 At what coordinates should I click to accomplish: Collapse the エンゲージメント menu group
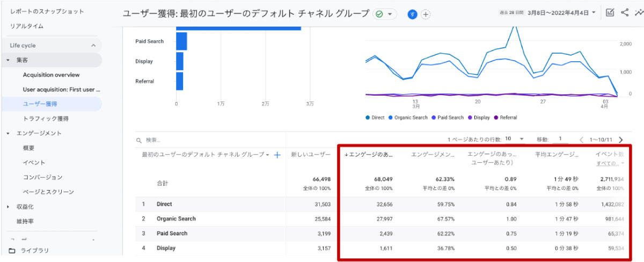(x=8, y=133)
